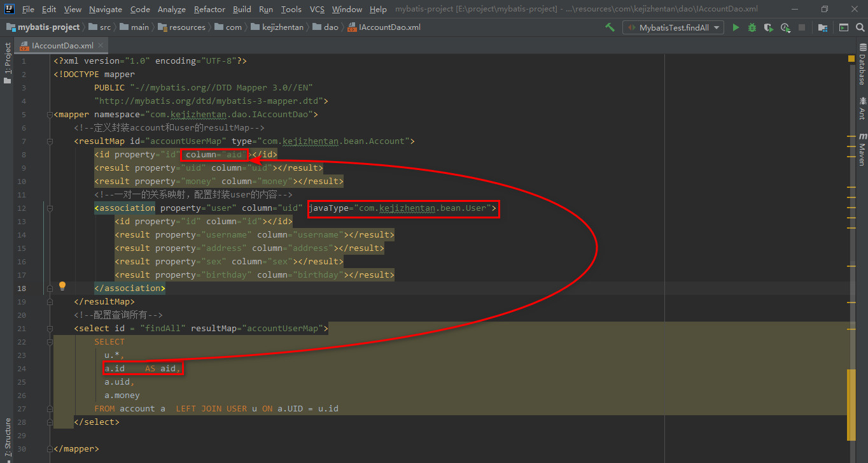Click the yellow inspection status square above scrollbar
Screen dimensions: 868x463
851,59
